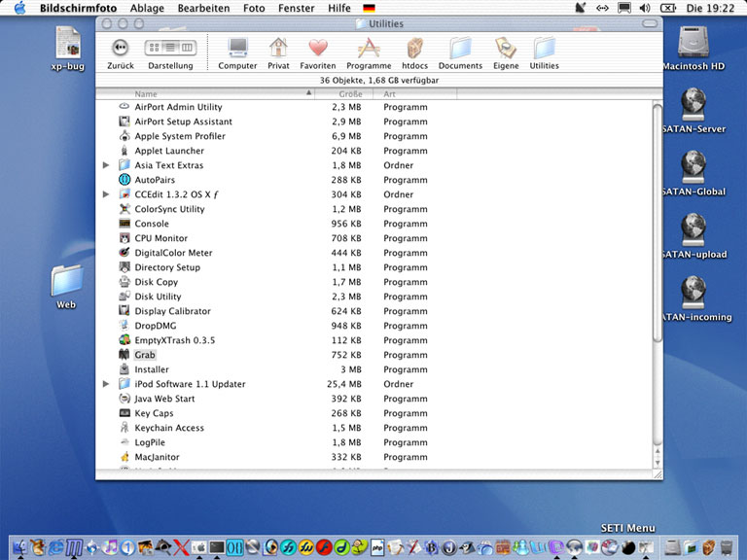Image resolution: width=747 pixels, height=560 pixels.
Task: Open Computer from the Finder toolbar
Action: (237, 53)
